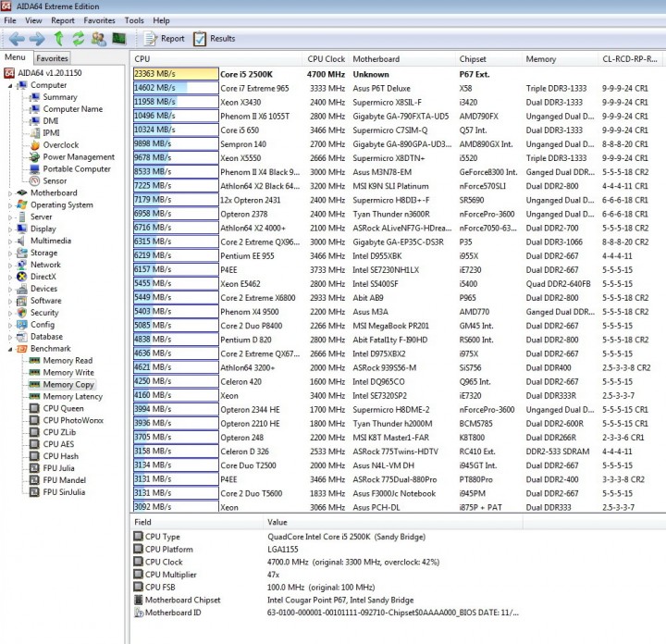The image size is (666, 644).
Task: Collapse the Computer tree node
Action: click(x=10, y=86)
